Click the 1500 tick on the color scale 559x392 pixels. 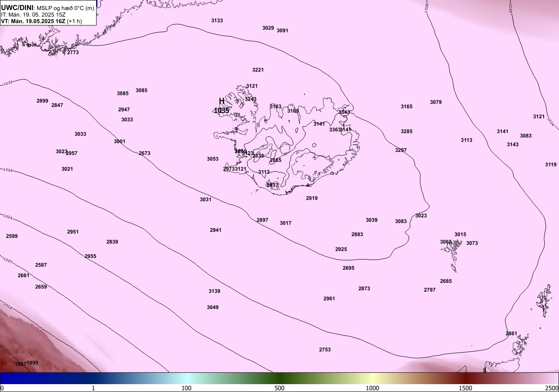(x=466, y=388)
